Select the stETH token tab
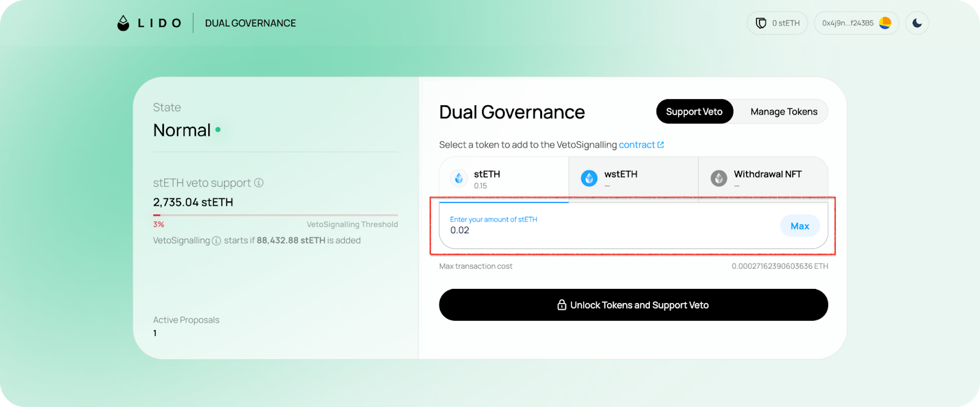The image size is (980, 407). coord(503,179)
